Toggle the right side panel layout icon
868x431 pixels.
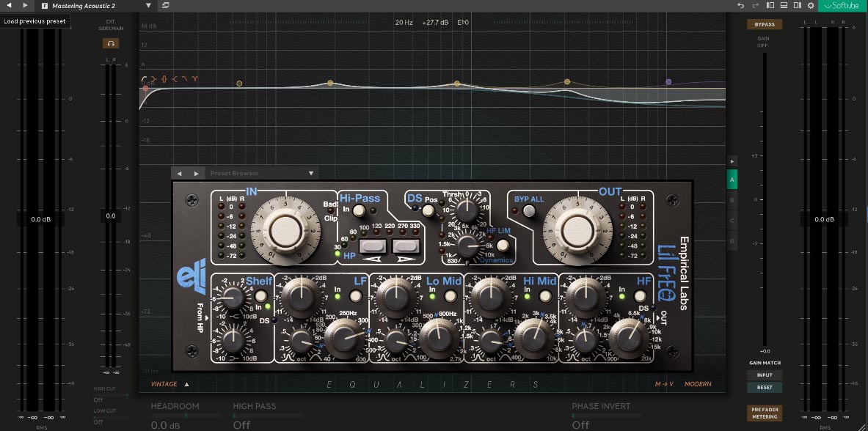pos(797,5)
